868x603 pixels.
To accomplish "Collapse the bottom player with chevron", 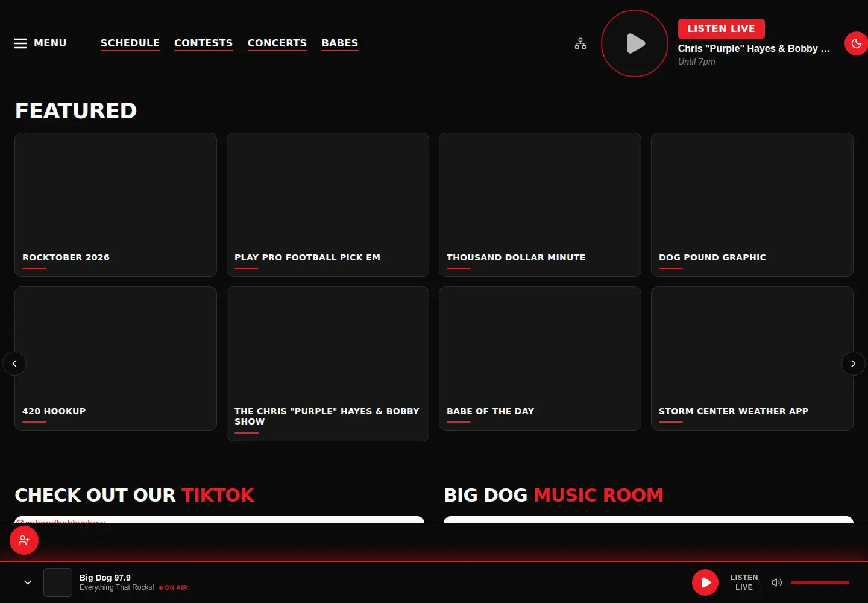I will (28, 582).
